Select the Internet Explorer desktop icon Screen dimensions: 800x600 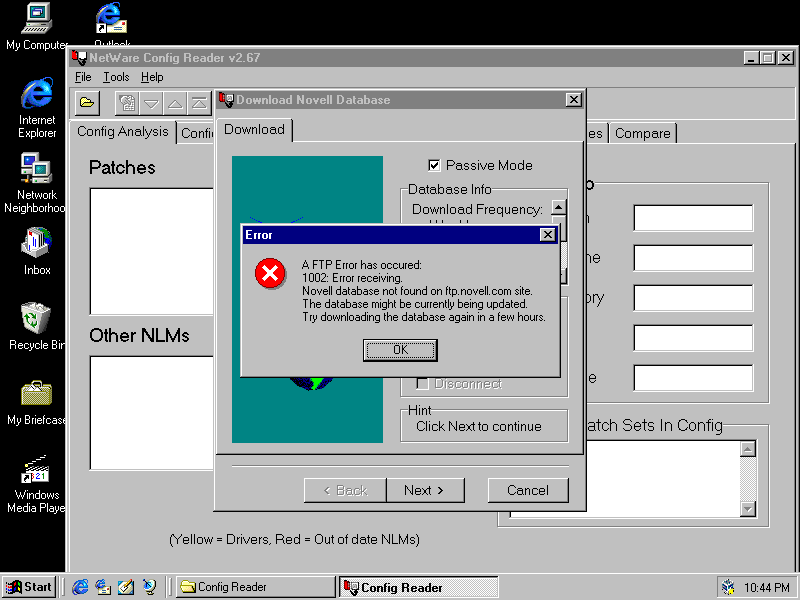click(37, 108)
